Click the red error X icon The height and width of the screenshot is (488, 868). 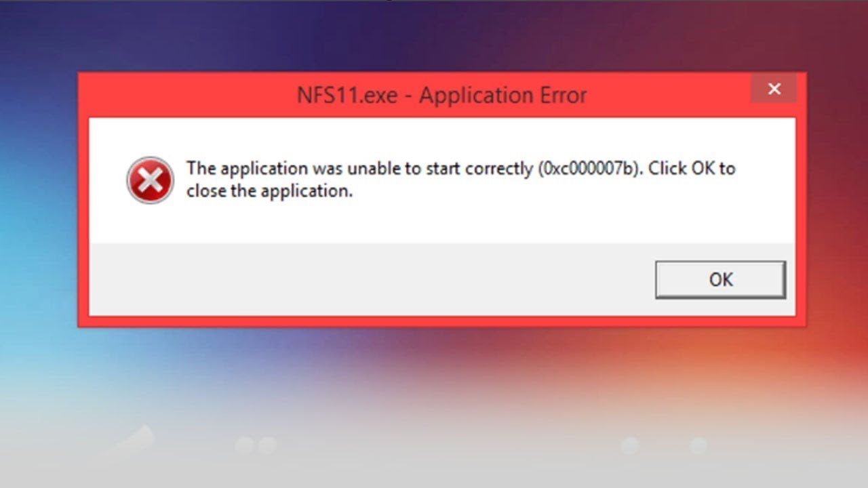pos(150,180)
